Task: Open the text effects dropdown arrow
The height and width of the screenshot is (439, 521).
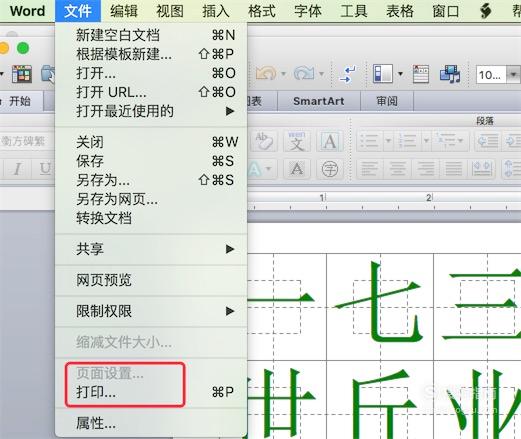Action: pos(269,169)
